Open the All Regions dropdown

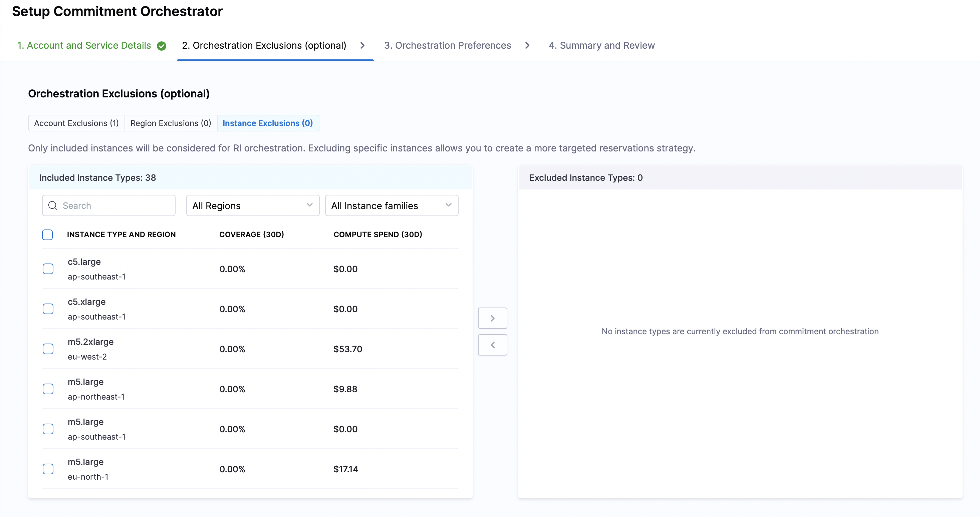[x=253, y=206]
